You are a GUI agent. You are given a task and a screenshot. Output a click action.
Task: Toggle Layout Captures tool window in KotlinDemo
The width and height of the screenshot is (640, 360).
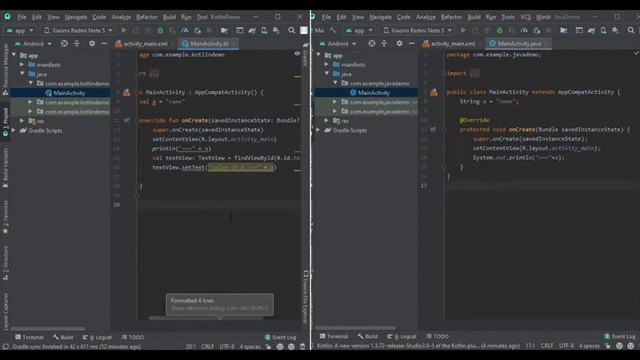[5, 311]
